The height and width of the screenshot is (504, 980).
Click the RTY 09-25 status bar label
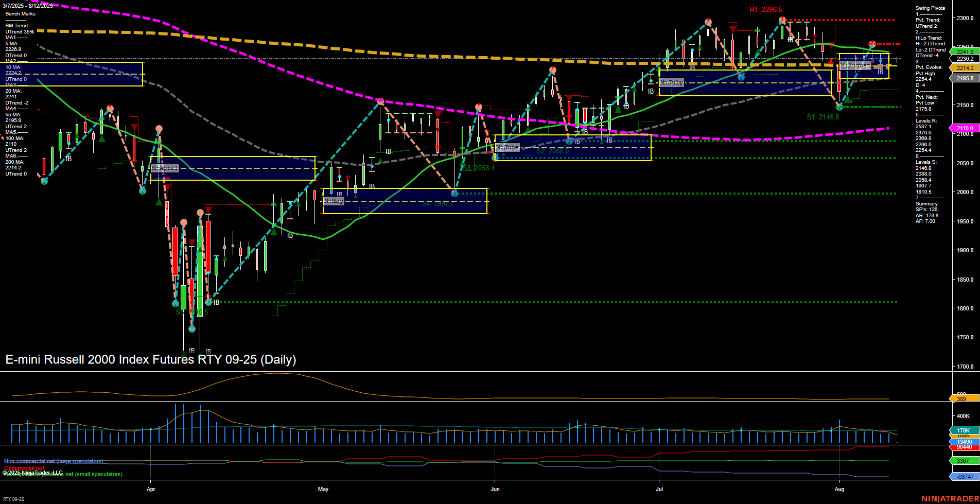pyautogui.click(x=14, y=499)
